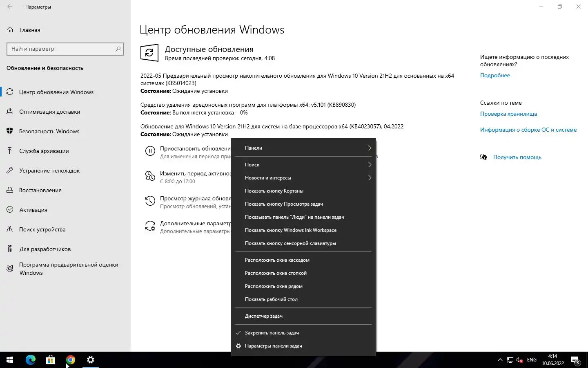
Task: Select Центр обновления Windows sidebar icon
Action: click(10, 92)
